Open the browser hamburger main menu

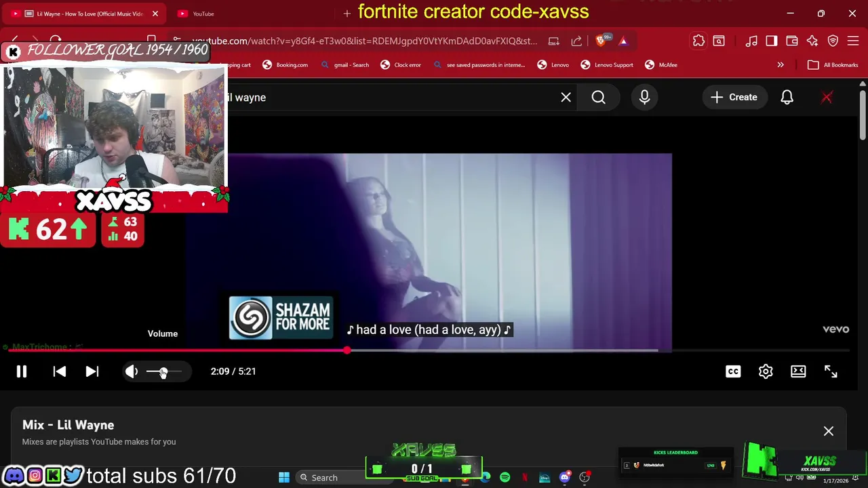pos(853,41)
